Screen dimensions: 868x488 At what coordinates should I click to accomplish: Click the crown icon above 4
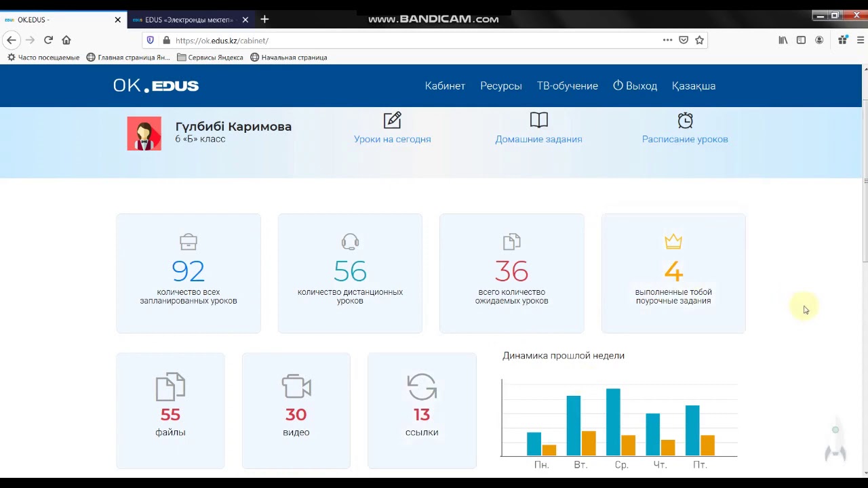point(673,241)
